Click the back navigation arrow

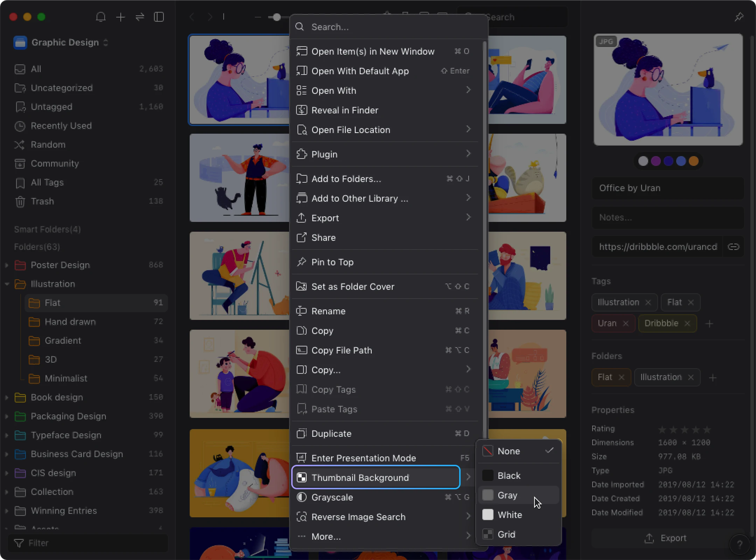coord(192,17)
